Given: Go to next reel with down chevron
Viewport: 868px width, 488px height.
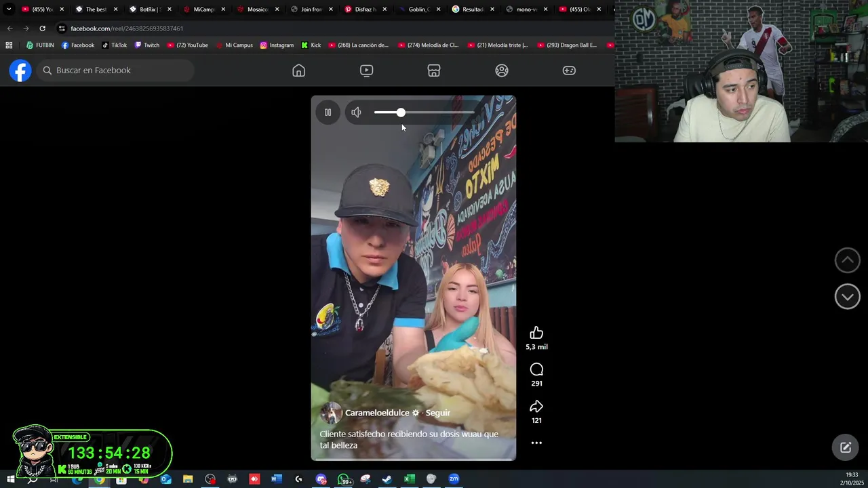Looking at the screenshot, I should (847, 296).
